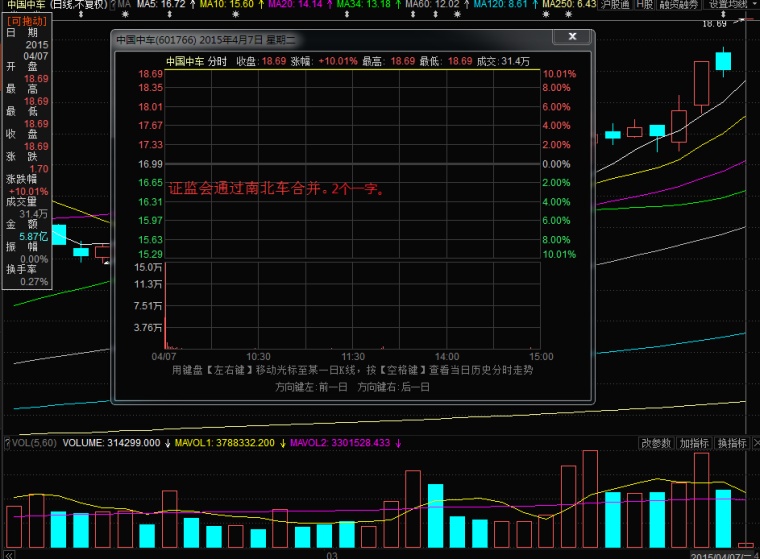Click the 分时 label in popup header

[217, 61]
